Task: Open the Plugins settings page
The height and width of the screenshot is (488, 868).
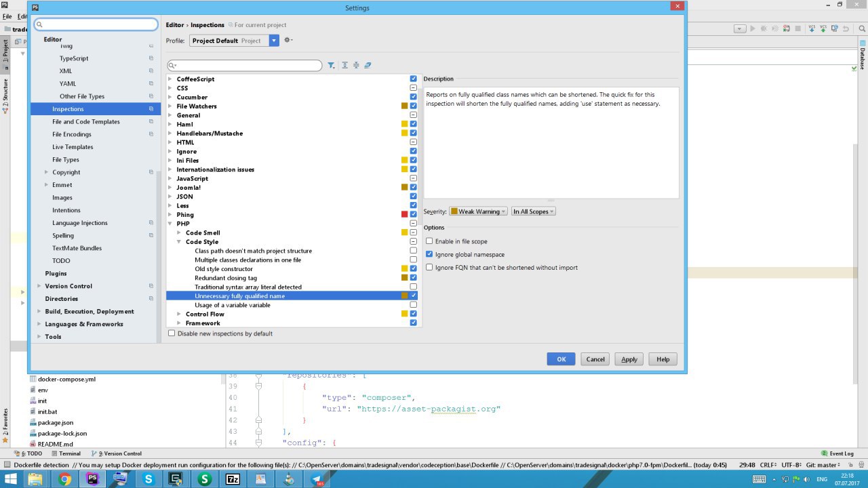Action: (56, 274)
